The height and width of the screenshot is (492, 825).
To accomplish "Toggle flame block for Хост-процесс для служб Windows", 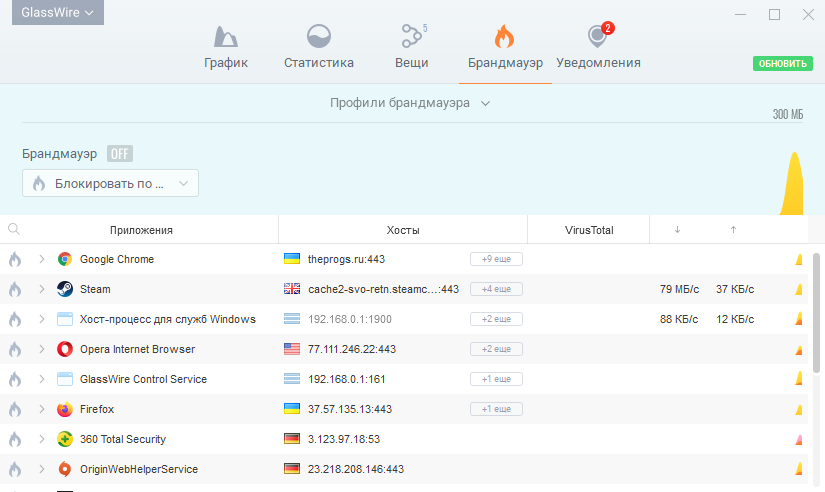I will coord(15,319).
